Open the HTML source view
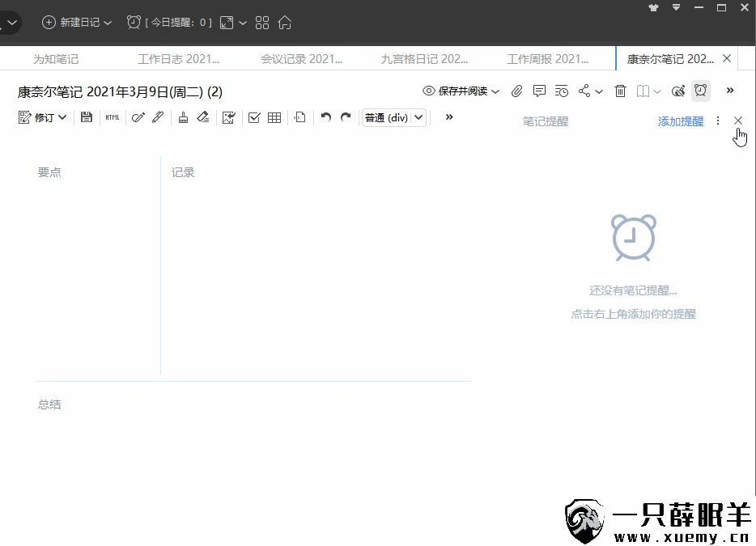 coord(113,117)
